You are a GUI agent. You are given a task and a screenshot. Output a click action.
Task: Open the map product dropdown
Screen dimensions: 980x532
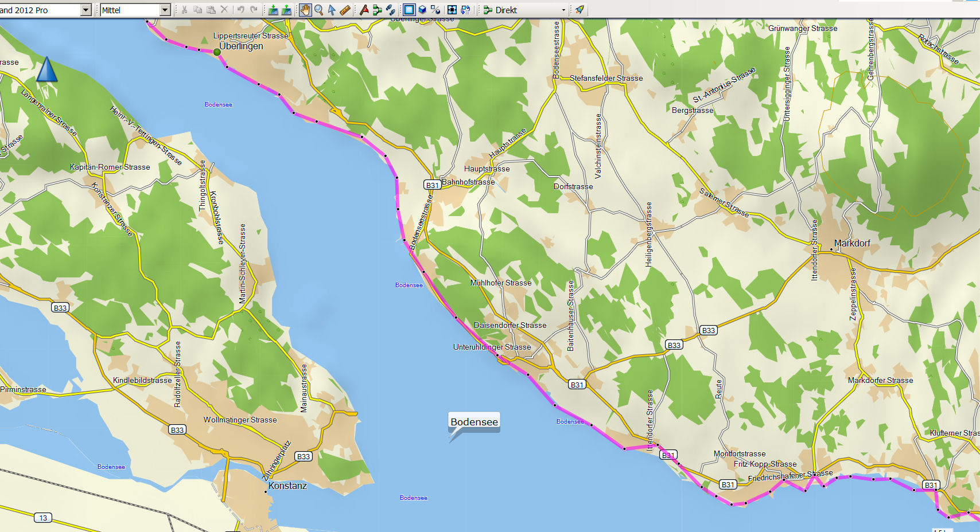coord(85,10)
